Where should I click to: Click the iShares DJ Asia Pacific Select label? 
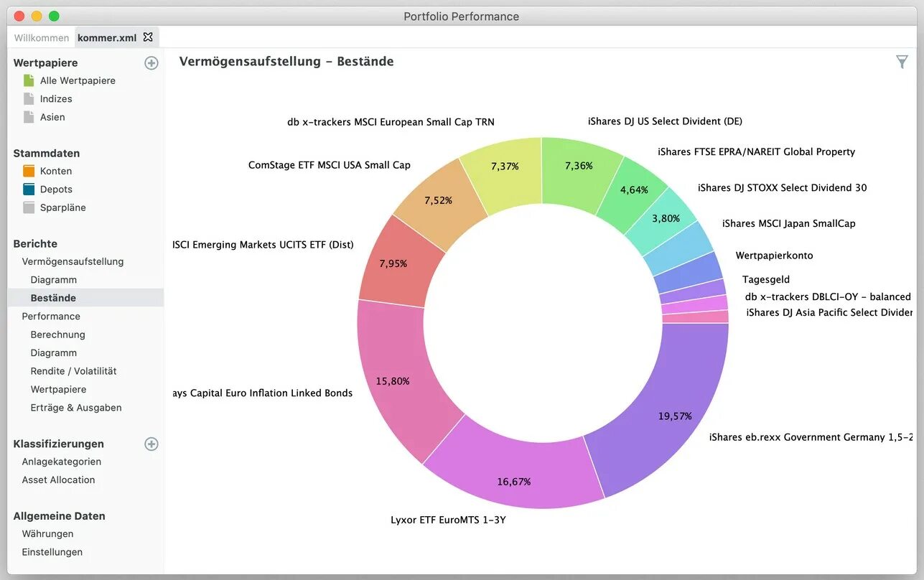829,312
